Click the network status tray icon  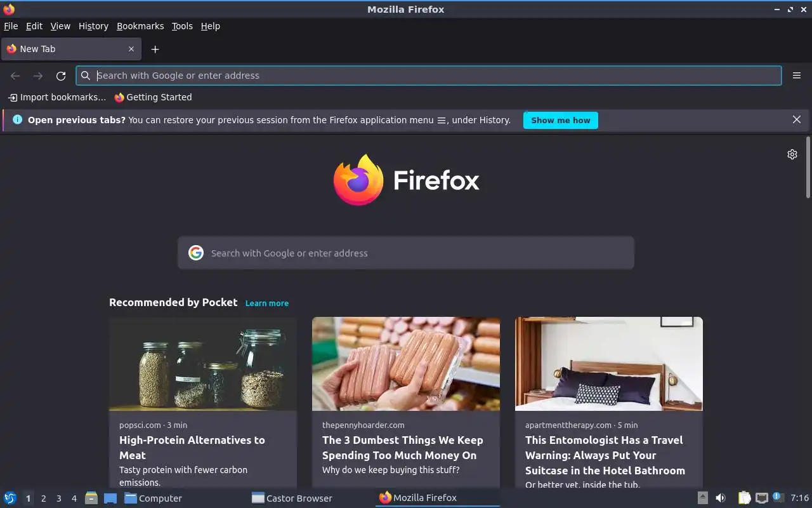pyautogui.click(x=762, y=498)
